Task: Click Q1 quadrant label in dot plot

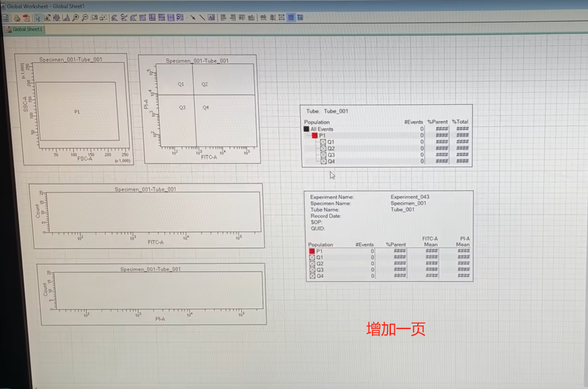Action: click(181, 85)
